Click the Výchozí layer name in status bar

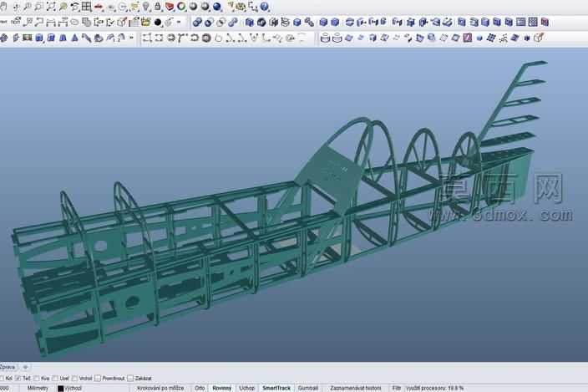[x=73, y=388]
